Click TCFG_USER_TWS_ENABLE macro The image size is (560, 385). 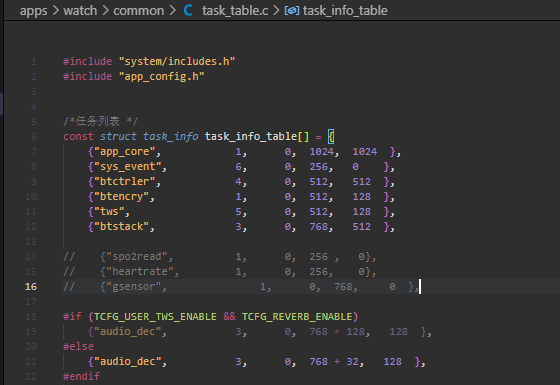pos(155,316)
